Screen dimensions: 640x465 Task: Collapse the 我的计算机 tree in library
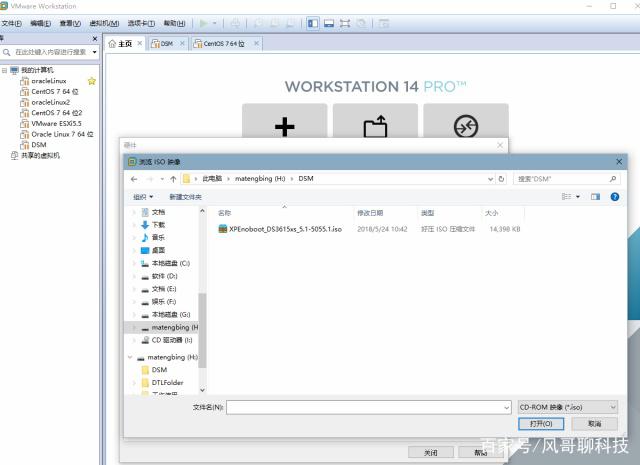(x=5, y=70)
